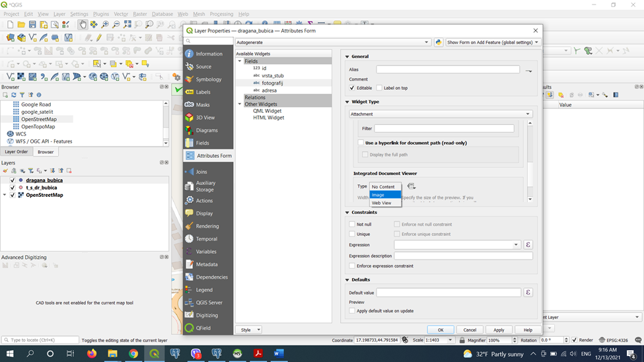Image resolution: width=644 pixels, height=362 pixels.
Task: Select Image in the Type list
Action: click(385, 195)
